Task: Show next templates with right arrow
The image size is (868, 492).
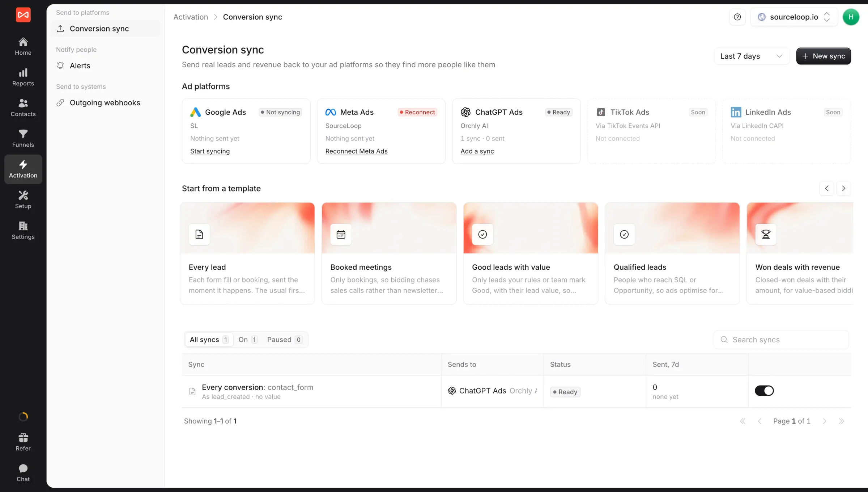Action: click(x=843, y=188)
